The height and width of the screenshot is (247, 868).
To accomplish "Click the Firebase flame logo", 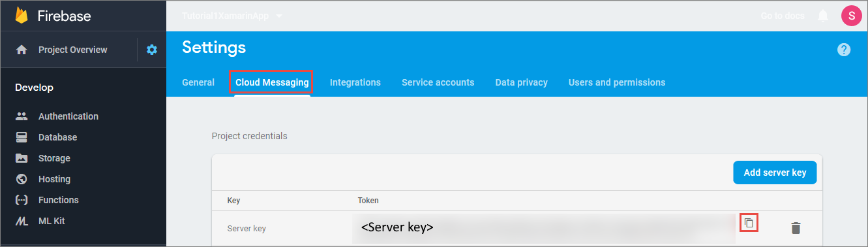I will pos(22,15).
